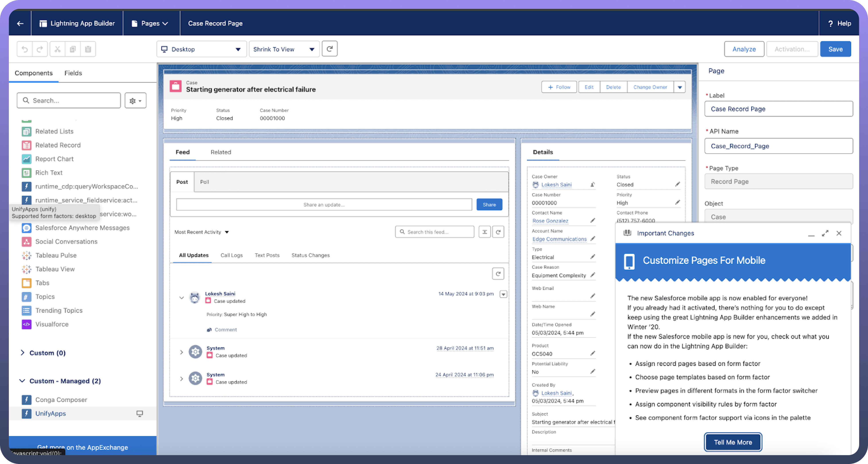
Task: Open the Desktop form factor dropdown
Action: coord(201,49)
